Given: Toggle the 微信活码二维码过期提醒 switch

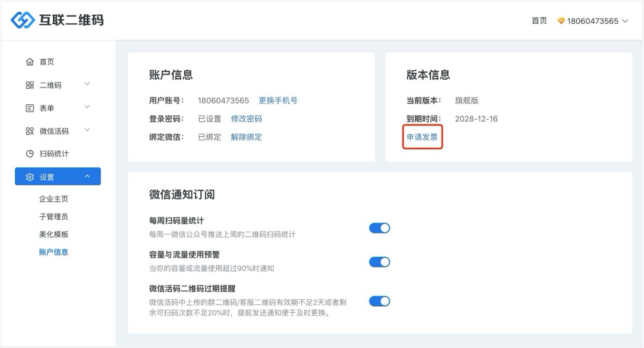Looking at the screenshot, I should pyautogui.click(x=379, y=301).
